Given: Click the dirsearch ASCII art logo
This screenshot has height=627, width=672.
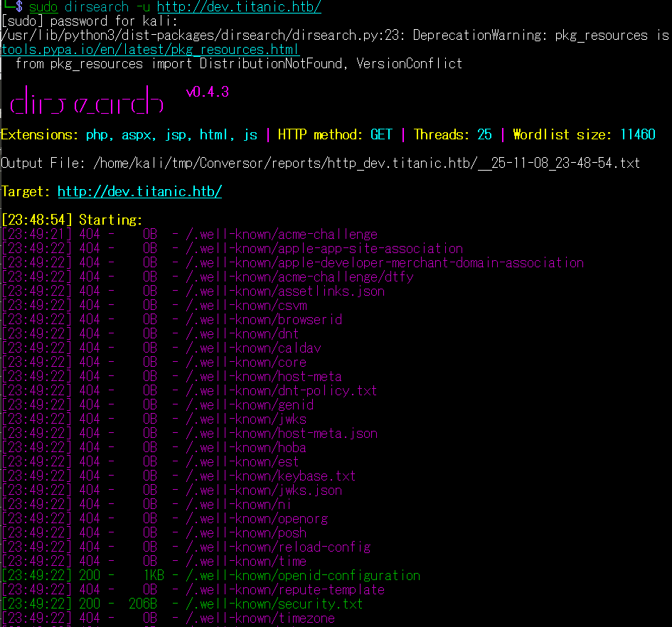Looking at the screenshot, I should (x=87, y=101).
